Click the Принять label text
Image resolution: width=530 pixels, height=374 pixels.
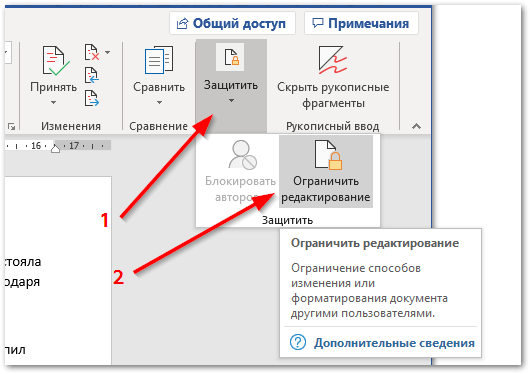click(53, 87)
